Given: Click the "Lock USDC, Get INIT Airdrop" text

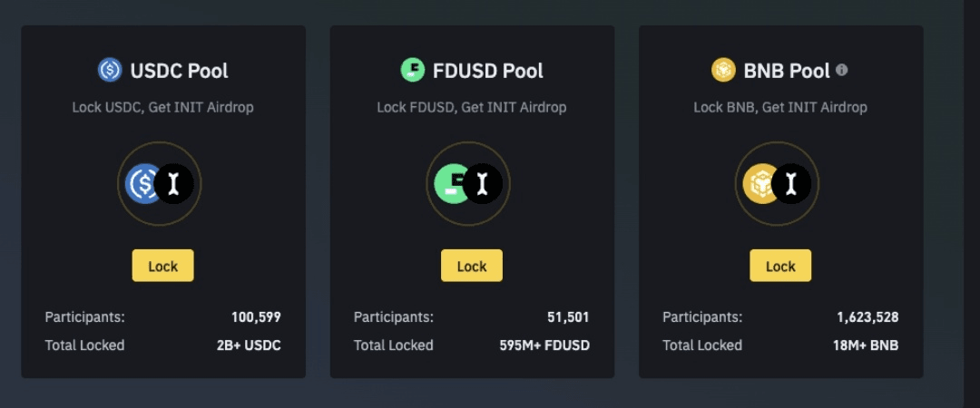Looking at the screenshot, I should click(163, 107).
